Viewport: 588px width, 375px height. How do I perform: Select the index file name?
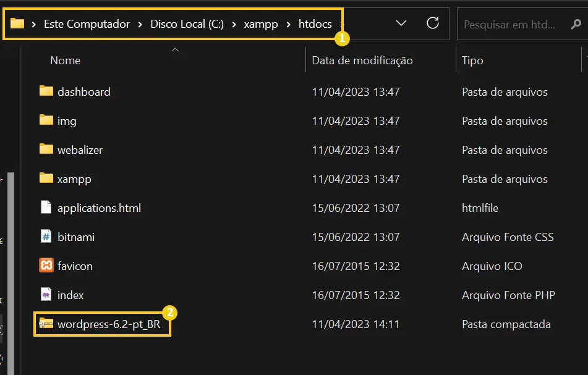(x=70, y=295)
